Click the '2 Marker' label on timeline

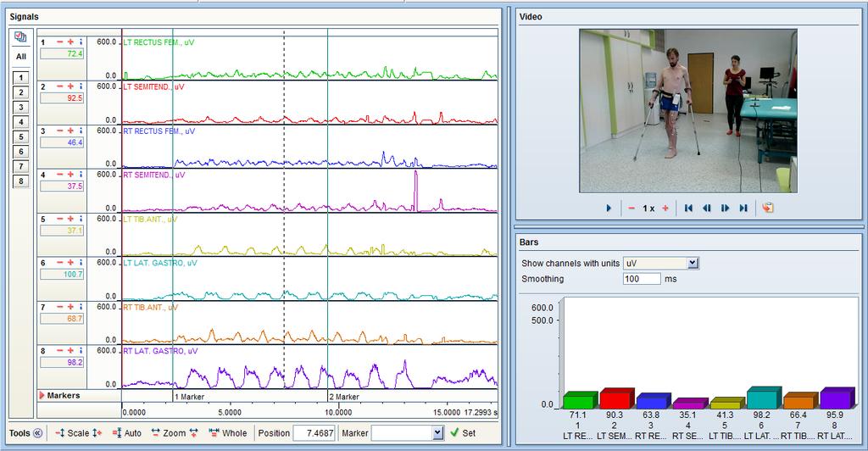344,397
